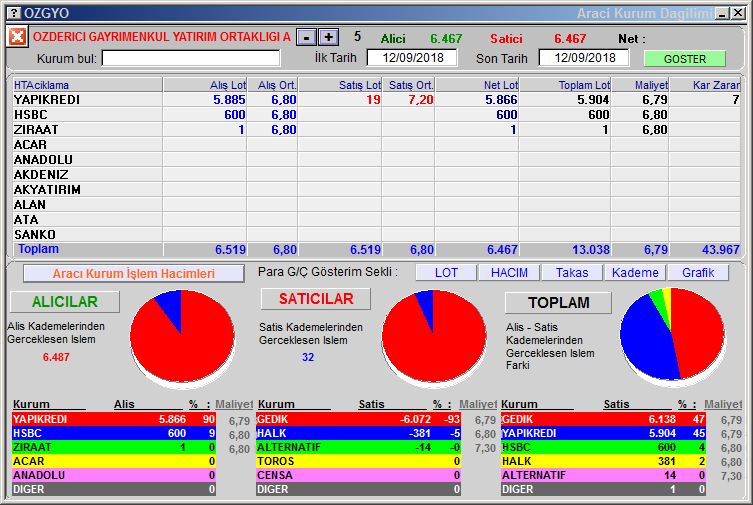Click GEDIK row with 6.138 in total list

pos(603,419)
